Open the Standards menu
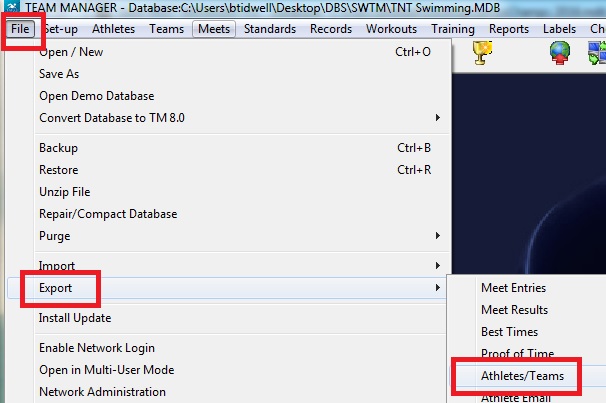 tap(270, 29)
